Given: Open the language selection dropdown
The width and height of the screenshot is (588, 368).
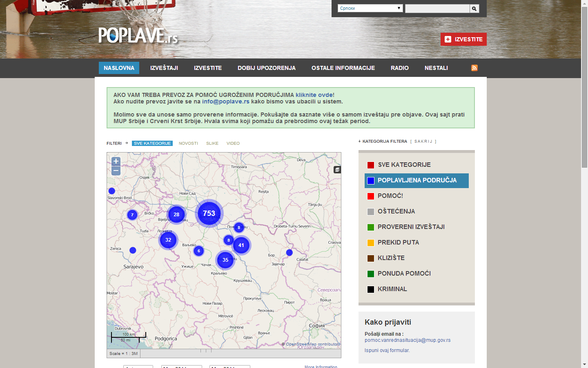Looking at the screenshot, I should (x=370, y=8).
